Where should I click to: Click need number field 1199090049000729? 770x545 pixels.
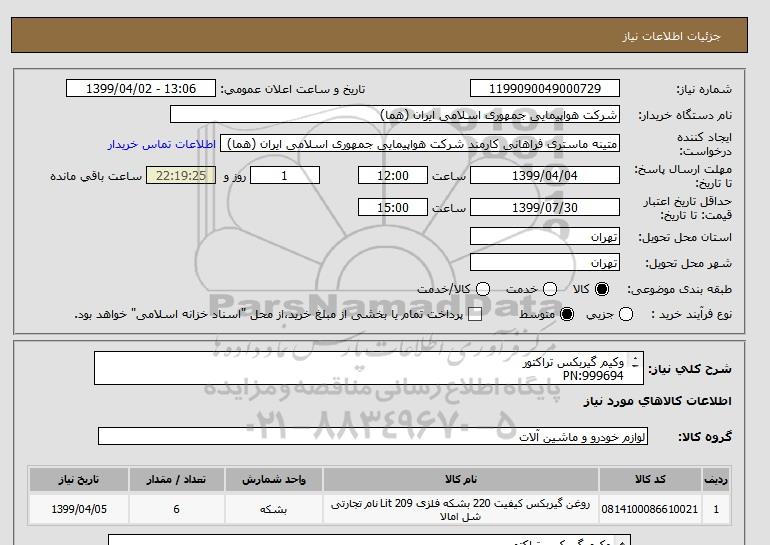(545, 88)
